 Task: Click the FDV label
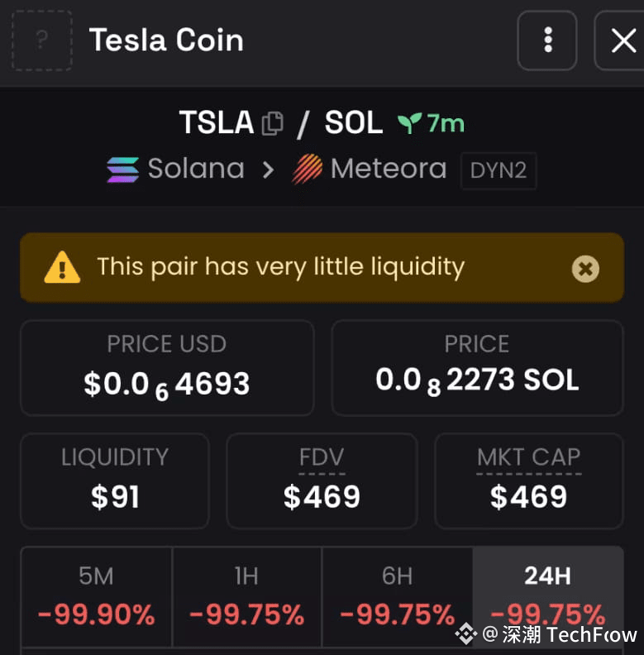321,457
